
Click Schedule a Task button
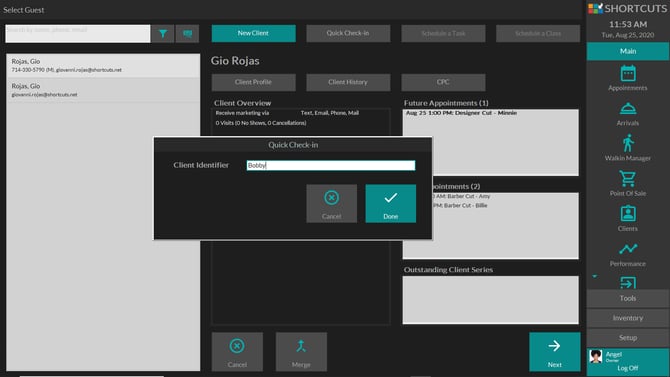click(x=443, y=33)
